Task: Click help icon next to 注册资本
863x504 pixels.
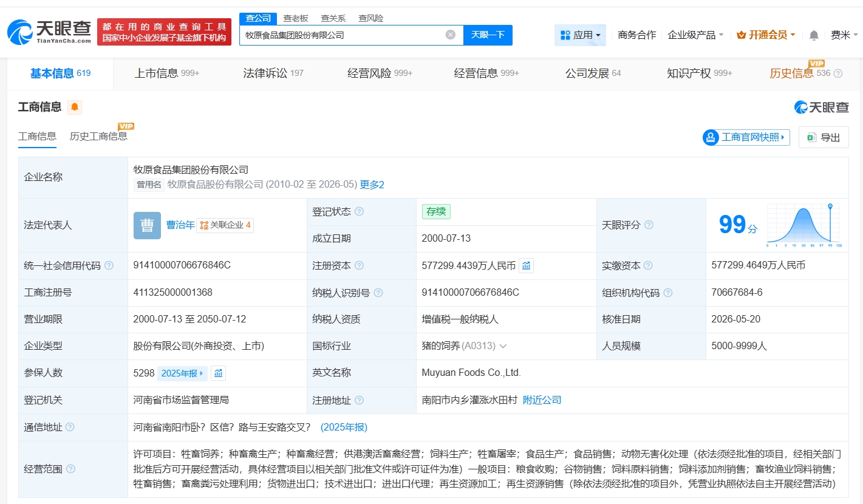Action: (x=359, y=265)
